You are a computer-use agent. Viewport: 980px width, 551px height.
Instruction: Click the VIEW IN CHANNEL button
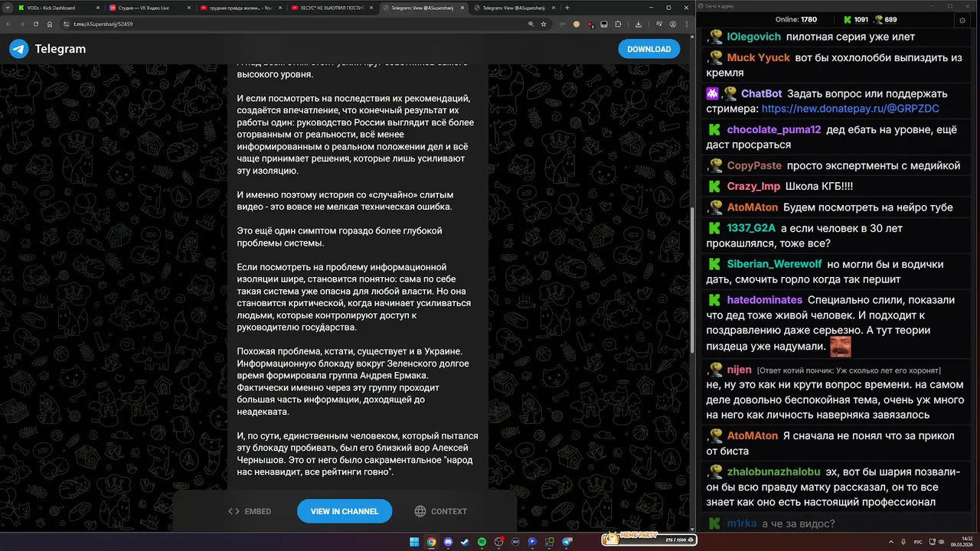click(x=345, y=511)
